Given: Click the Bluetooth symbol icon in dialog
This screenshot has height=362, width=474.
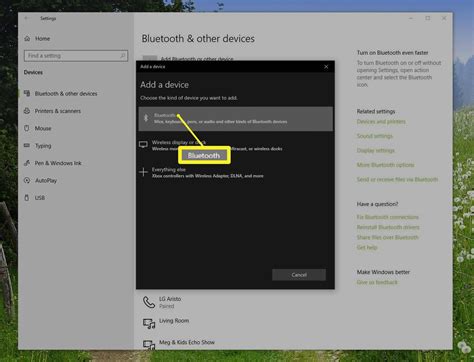Looking at the screenshot, I should 146,118.
